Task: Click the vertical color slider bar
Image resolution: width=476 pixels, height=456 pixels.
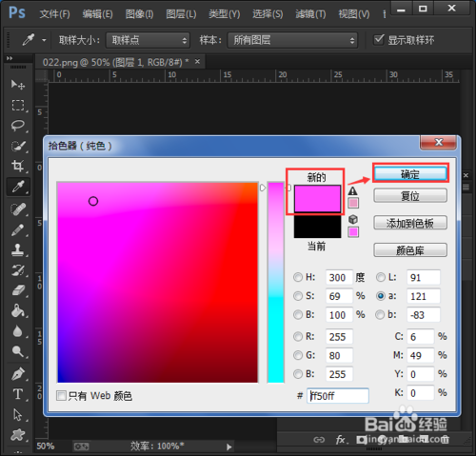Action: 275,283
